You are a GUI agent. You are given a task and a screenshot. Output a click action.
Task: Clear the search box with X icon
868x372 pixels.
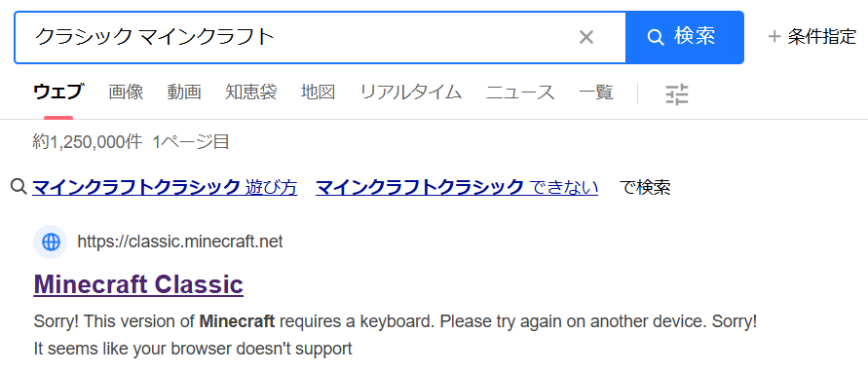tap(585, 37)
